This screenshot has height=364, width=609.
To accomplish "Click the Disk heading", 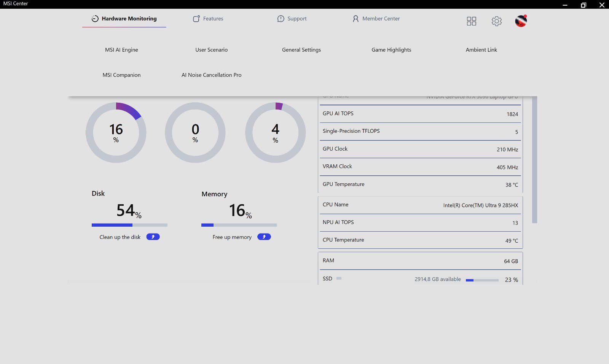I will [98, 194].
